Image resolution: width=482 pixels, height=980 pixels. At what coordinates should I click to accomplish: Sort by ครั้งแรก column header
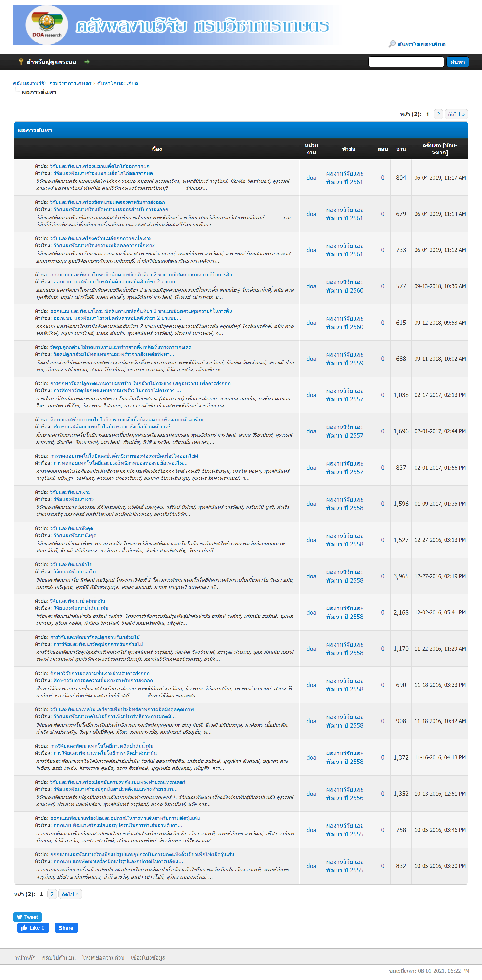439,149
